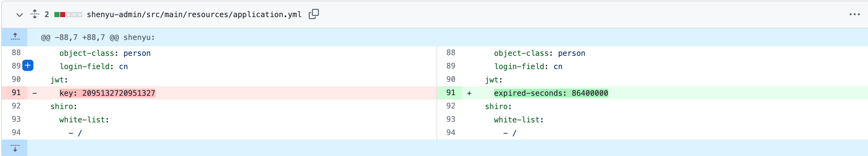868x156 pixels.
Task: Select the removed line number 91
Action: click(x=16, y=93)
